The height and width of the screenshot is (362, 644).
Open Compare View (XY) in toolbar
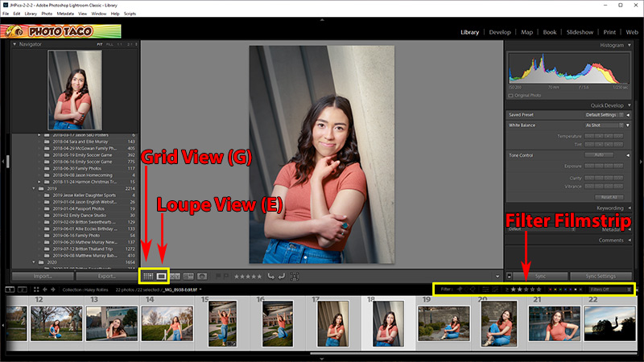[175, 275]
